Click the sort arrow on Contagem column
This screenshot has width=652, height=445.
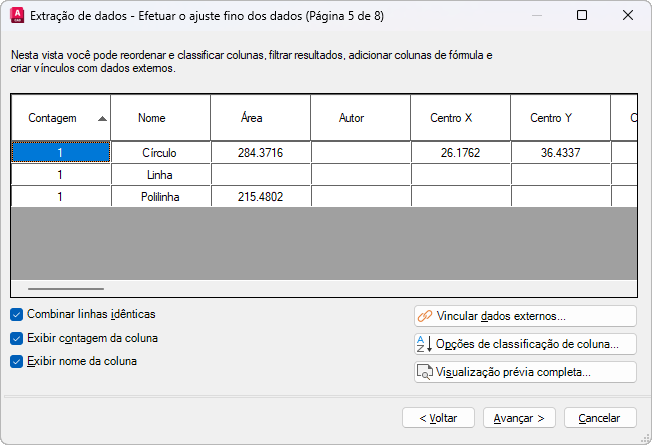102,118
